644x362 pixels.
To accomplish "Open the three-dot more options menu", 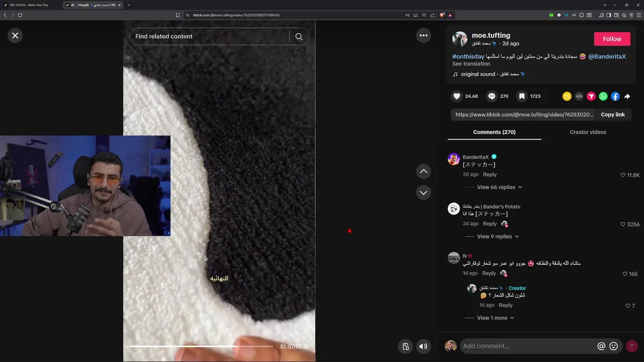I will coord(424,35).
